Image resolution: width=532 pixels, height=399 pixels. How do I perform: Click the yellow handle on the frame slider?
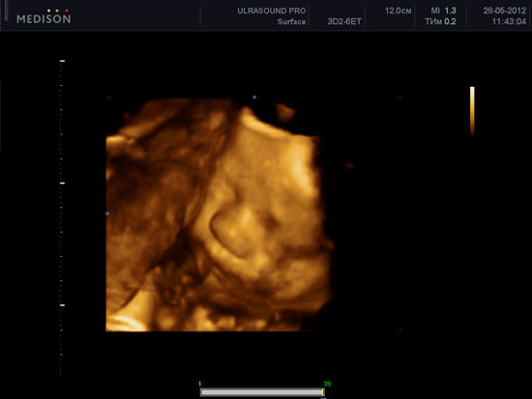(323, 392)
